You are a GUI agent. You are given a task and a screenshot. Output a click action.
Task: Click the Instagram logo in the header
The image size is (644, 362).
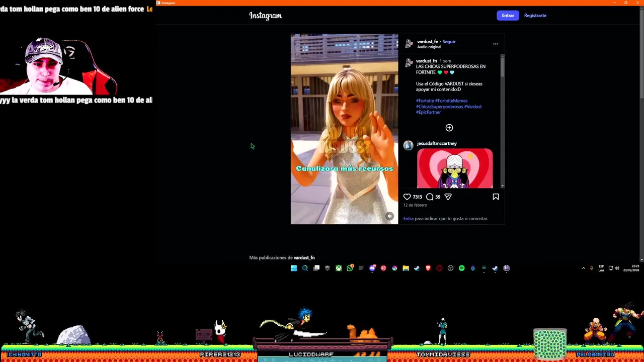(x=265, y=16)
